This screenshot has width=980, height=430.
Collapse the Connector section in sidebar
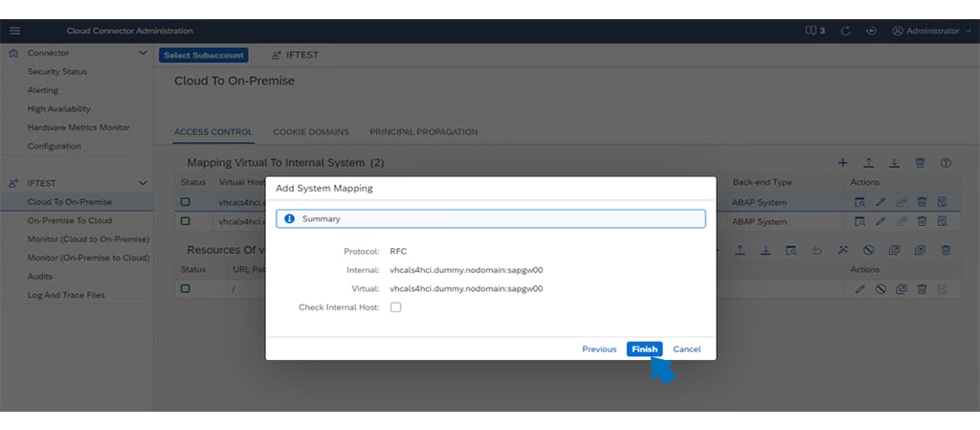[143, 54]
